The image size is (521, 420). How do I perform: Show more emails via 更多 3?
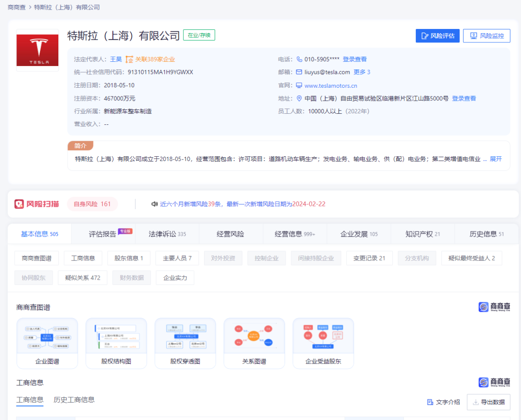tap(362, 72)
